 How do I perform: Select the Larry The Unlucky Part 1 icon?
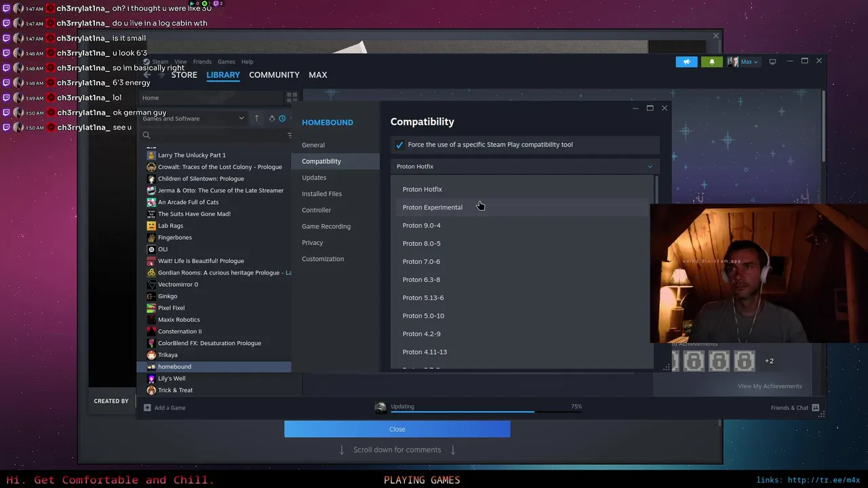pos(151,155)
